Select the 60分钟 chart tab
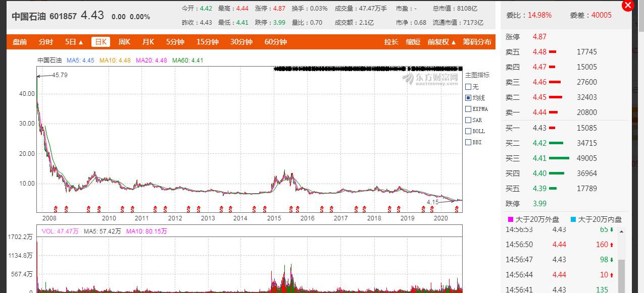644x293 pixels. click(x=275, y=42)
